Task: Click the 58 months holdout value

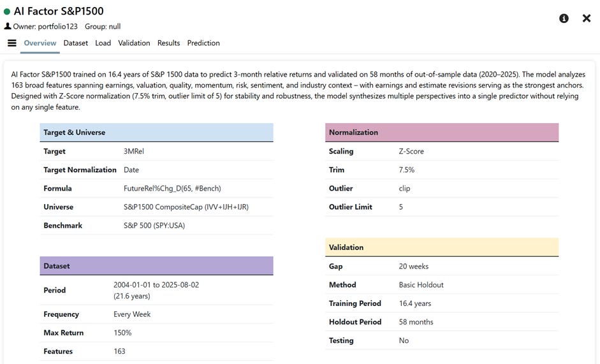Action: (x=416, y=322)
